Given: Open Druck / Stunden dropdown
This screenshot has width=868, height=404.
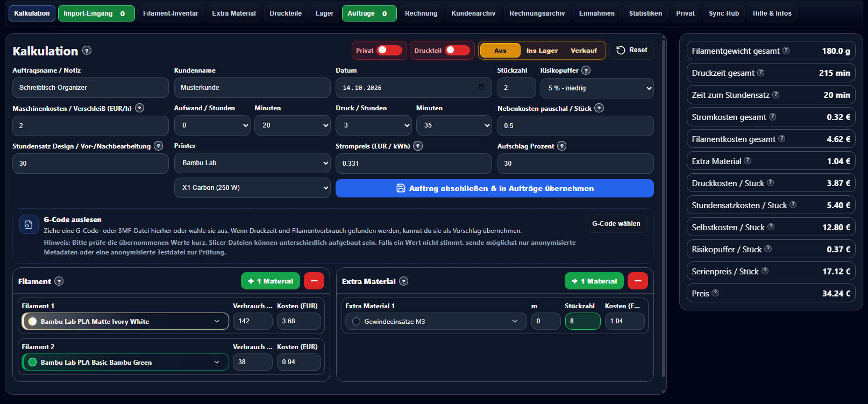Looking at the screenshot, I should pos(374,125).
